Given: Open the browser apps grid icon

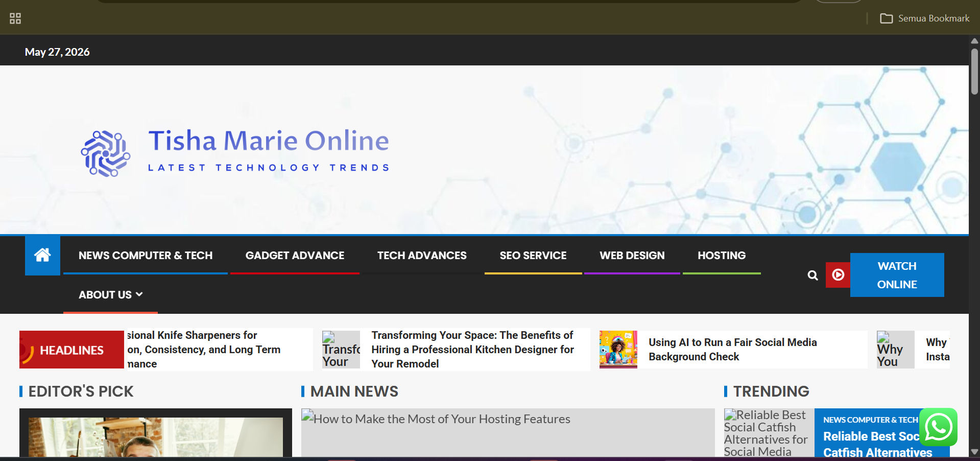Looking at the screenshot, I should (15, 18).
